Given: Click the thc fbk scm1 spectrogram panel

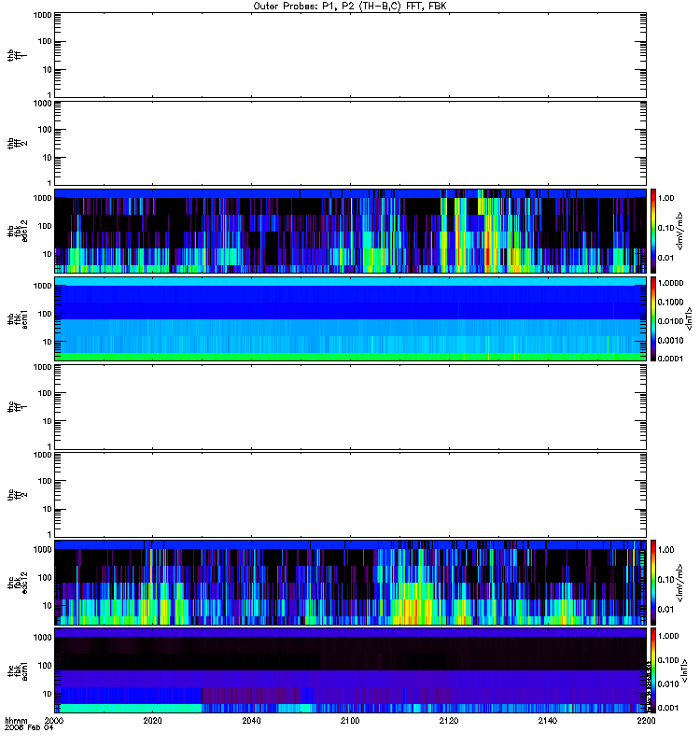Looking at the screenshot, I should (351, 670).
